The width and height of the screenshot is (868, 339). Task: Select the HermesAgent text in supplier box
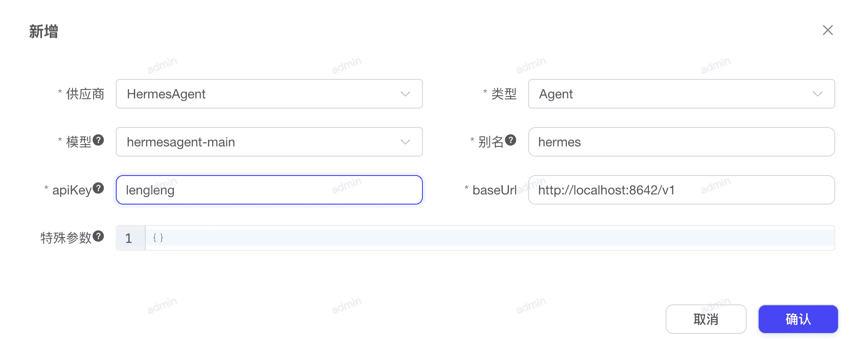(166, 94)
